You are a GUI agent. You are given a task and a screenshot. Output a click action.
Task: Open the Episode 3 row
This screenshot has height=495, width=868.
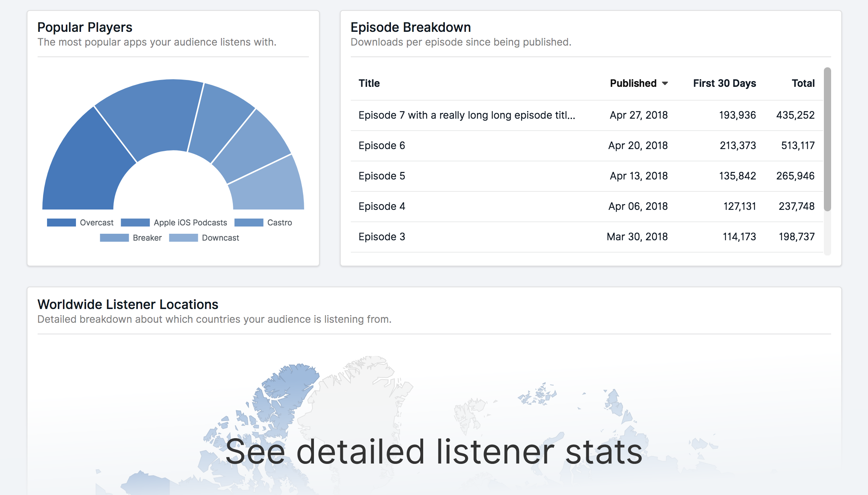click(x=382, y=237)
